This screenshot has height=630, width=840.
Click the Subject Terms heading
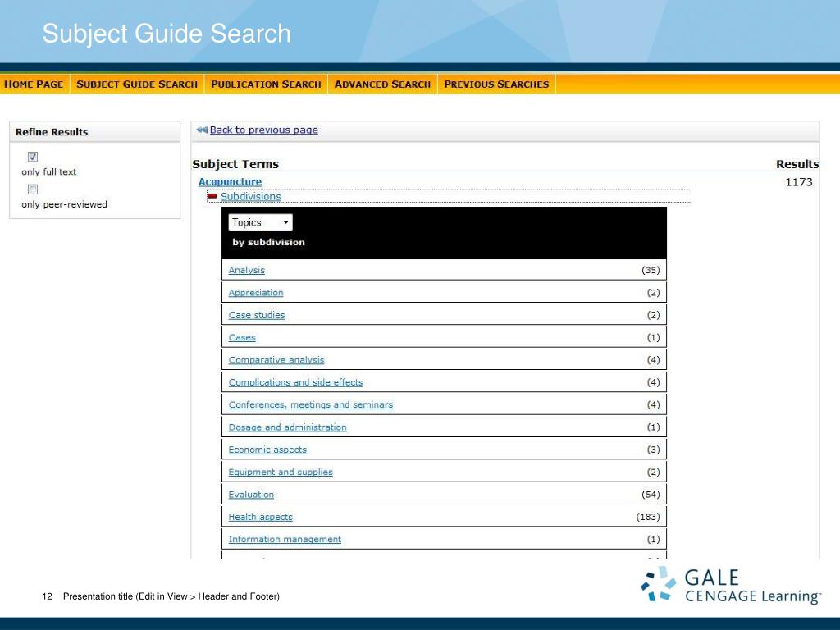click(235, 164)
